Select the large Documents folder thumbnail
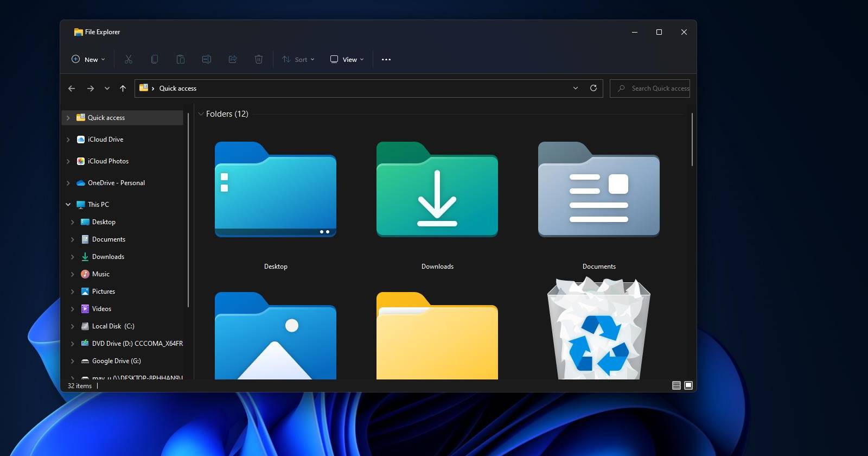Viewport: 868px width, 456px height. [599, 189]
